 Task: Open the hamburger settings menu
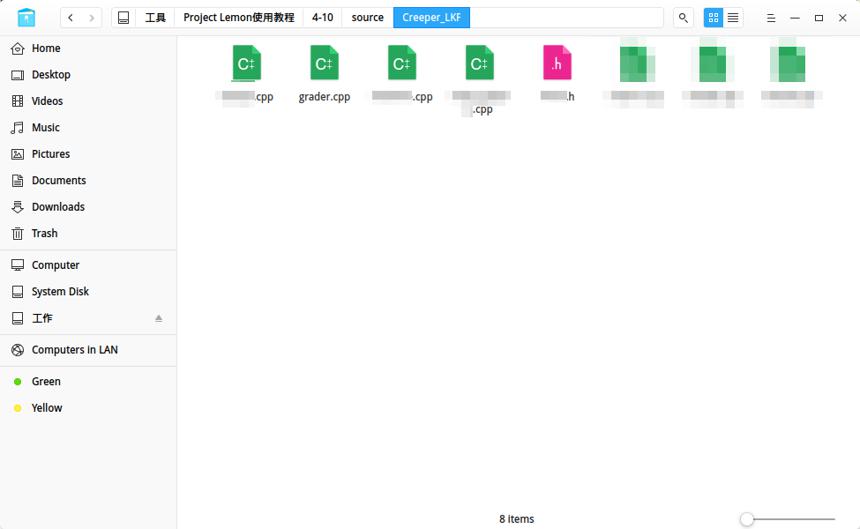click(771, 18)
